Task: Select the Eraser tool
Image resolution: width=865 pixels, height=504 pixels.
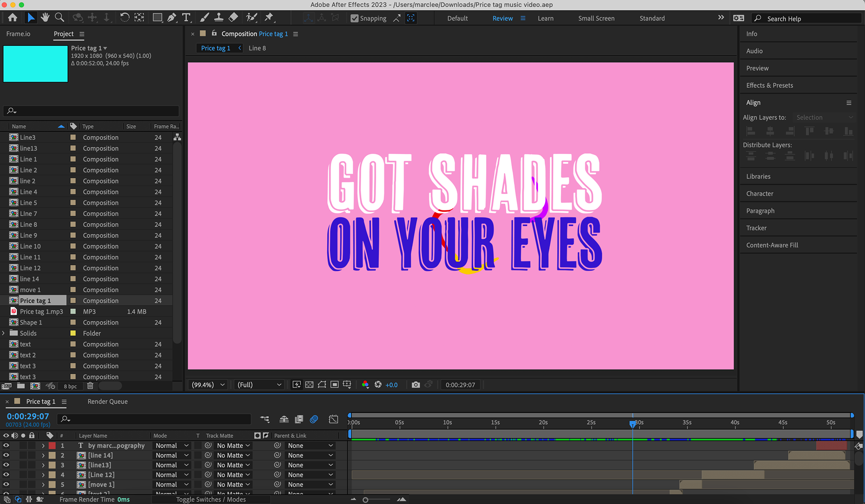Action: pyautogui.click(x=233, y=18)
